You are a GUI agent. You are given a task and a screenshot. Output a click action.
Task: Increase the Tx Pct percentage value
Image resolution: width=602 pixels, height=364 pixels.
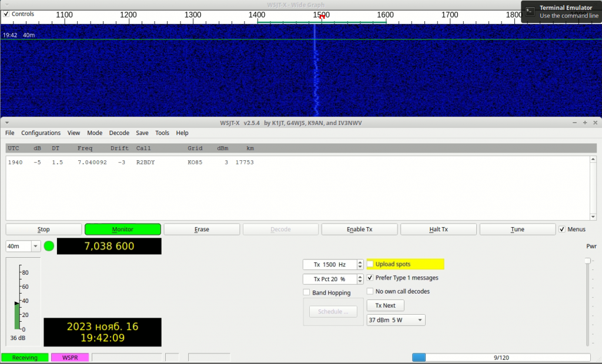(x=360, y=277)
